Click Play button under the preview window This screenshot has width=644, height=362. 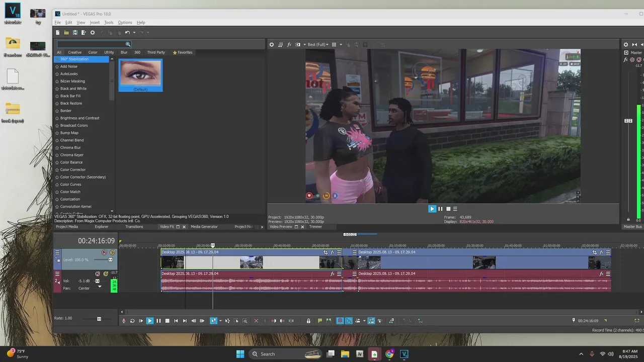pos(432,209)
